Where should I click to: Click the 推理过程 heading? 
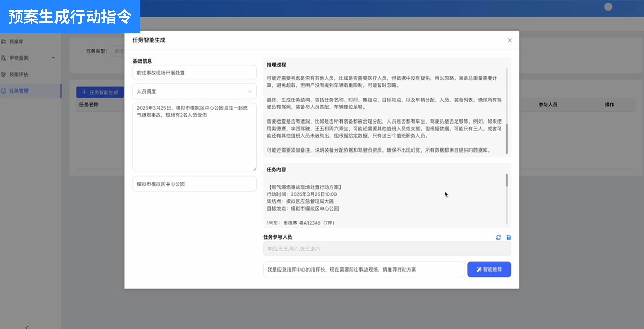[x=276, y=65]
